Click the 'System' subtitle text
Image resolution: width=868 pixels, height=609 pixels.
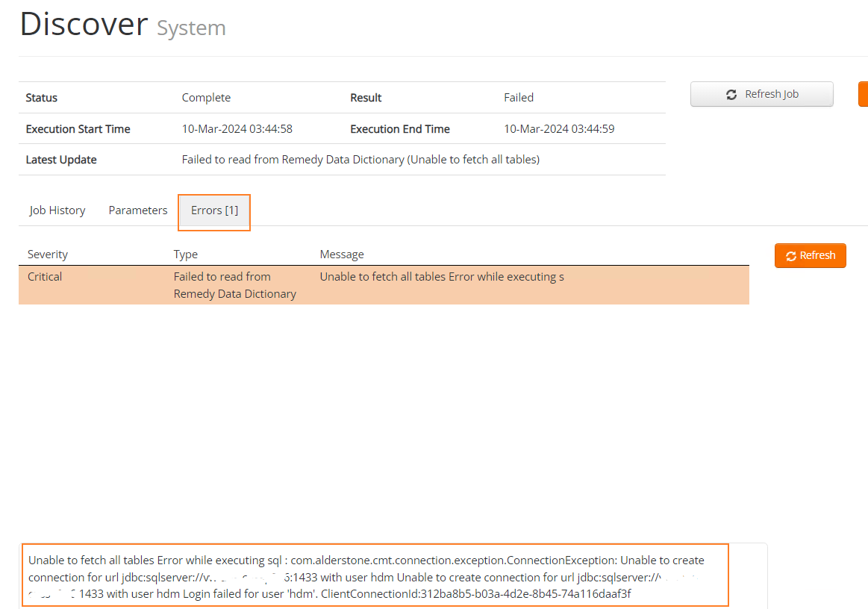tap(191, 28)
